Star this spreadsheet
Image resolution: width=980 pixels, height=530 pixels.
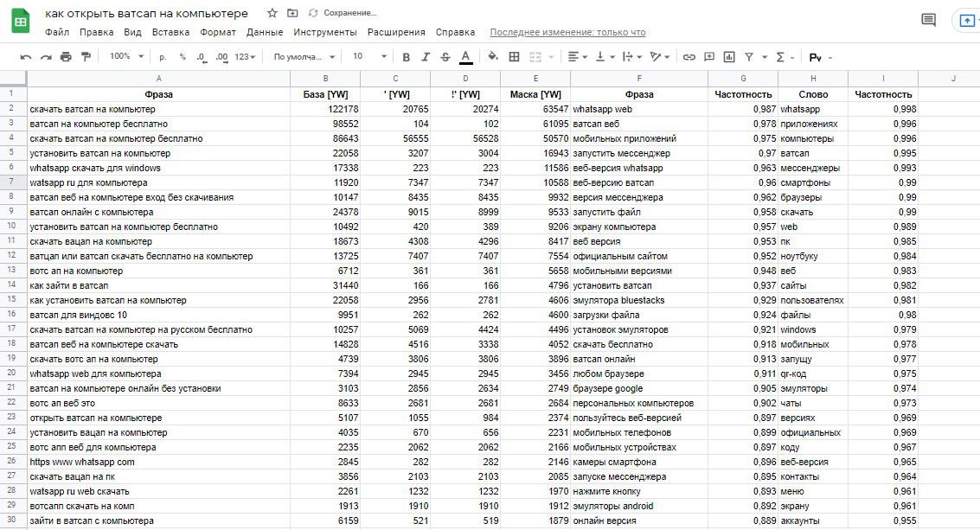tap(272, 13)
